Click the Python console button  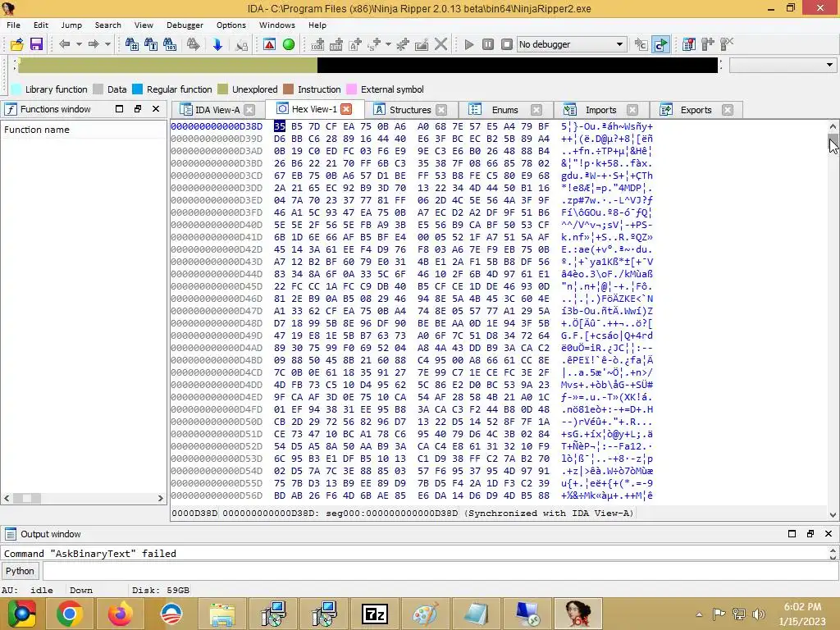coord(20,571)
